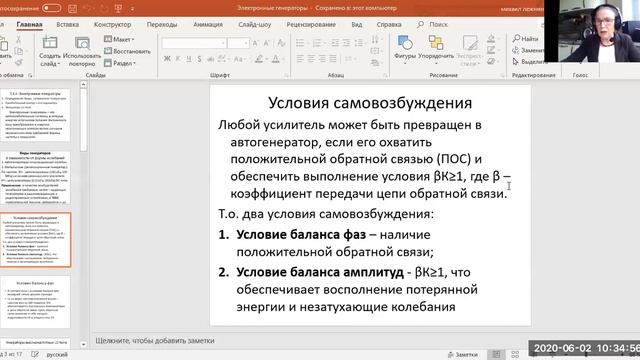The image size is (640, 360).
Task: Toggle italic К formatting
Action: tap(178, 59)
